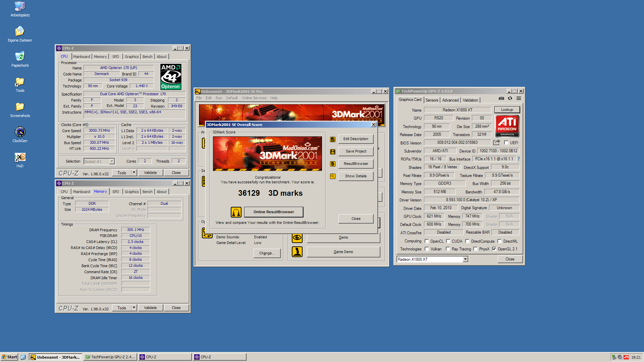
Task: Click the ATI tray icon in system tray
Action: click(x=626, y=357)
